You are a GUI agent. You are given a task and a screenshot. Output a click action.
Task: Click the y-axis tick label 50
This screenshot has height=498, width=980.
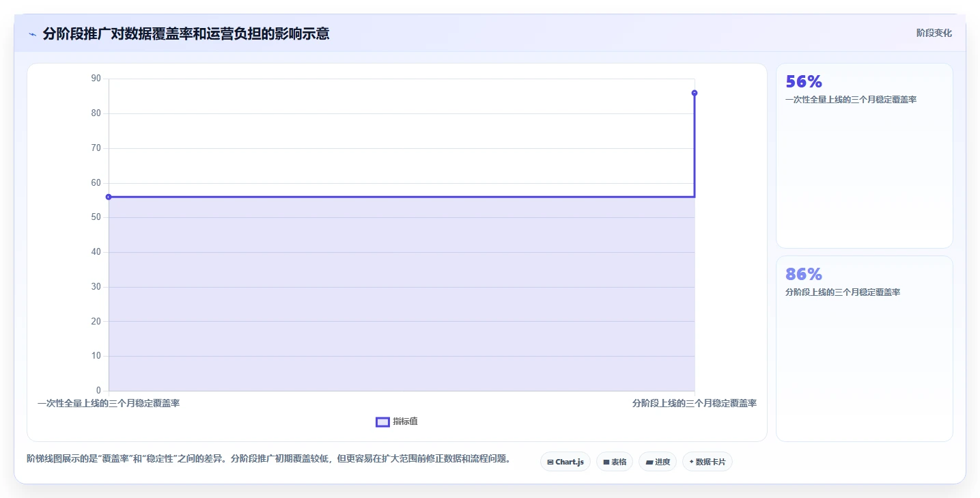pos(96,217)
